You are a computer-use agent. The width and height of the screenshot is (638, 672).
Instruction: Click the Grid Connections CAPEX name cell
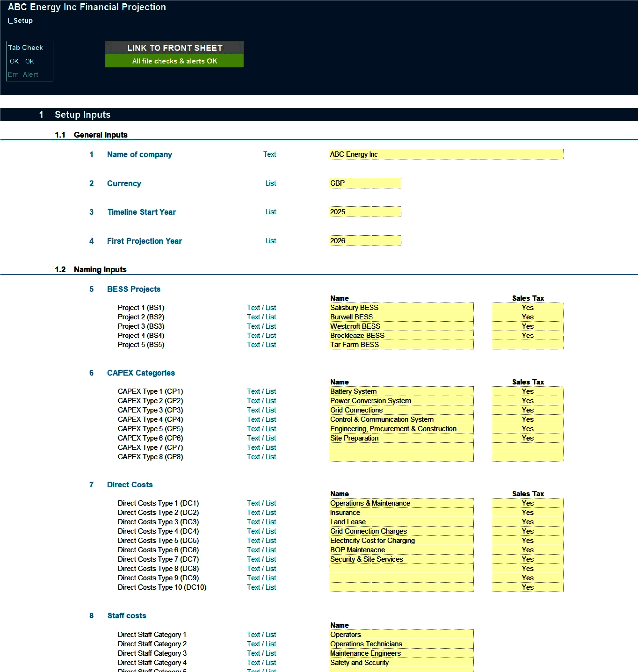(x=401, y=410)
